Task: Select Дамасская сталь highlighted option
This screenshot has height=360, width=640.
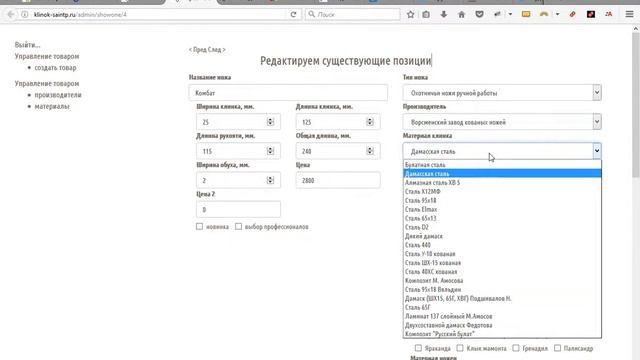Action: [502, 173]
